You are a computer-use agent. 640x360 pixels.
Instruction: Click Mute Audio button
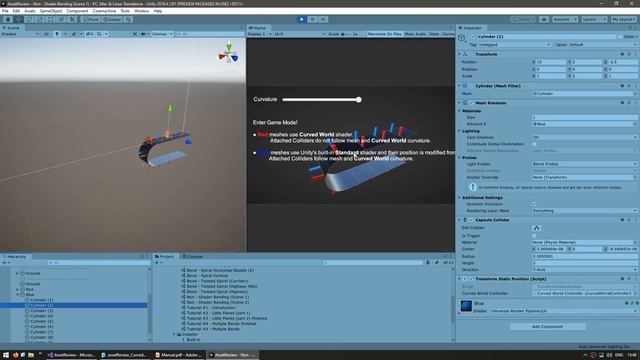[x=415, y=34]
